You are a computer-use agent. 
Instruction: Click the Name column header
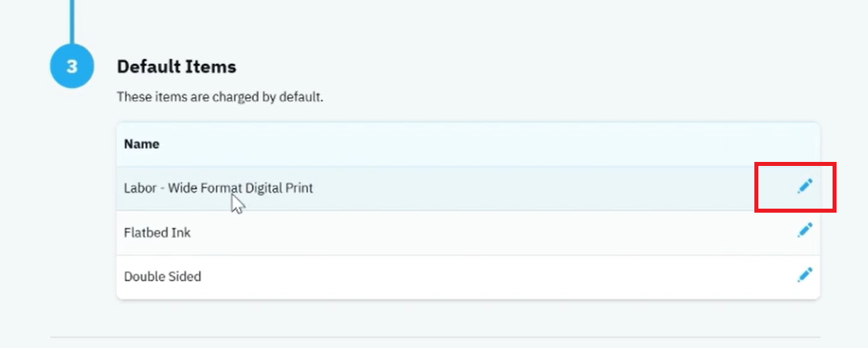[142, 144]
